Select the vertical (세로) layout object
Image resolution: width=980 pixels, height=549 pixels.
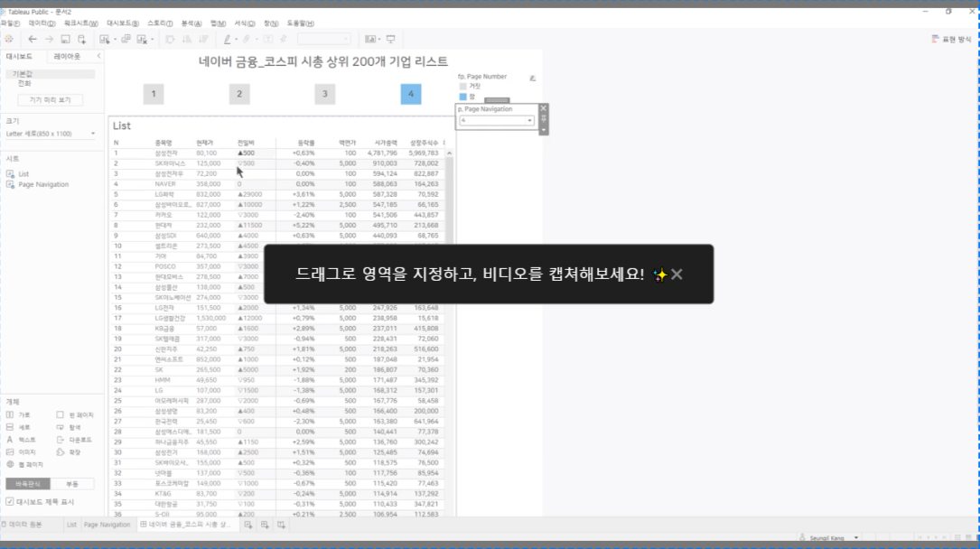(x=18, y=427)
